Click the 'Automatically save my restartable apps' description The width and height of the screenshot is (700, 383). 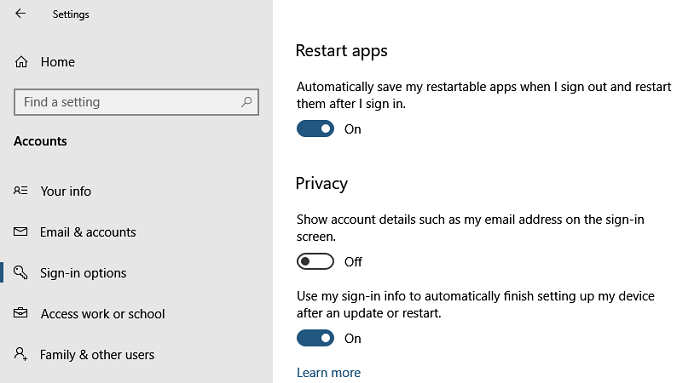tap(483, 95)
